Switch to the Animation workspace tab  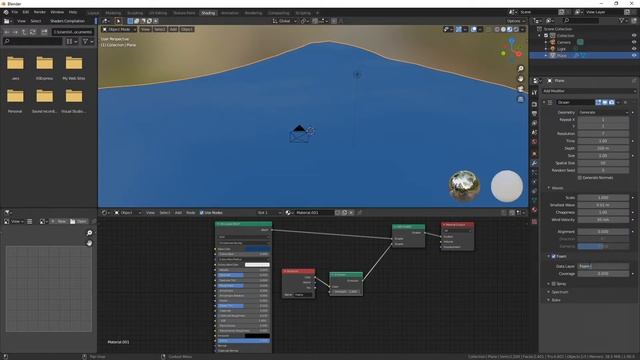pyautogui.click(x=230, y=13)
